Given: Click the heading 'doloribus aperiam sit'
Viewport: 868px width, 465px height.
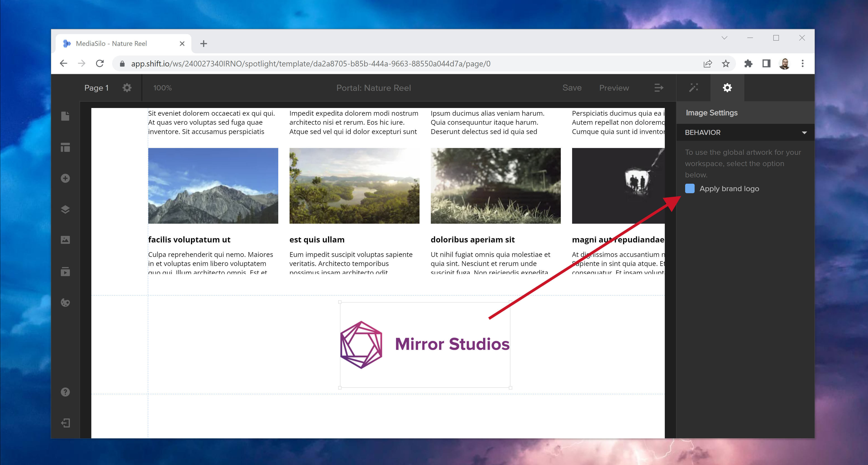Looking at the screenshot, I should click(x=472, y=240).
